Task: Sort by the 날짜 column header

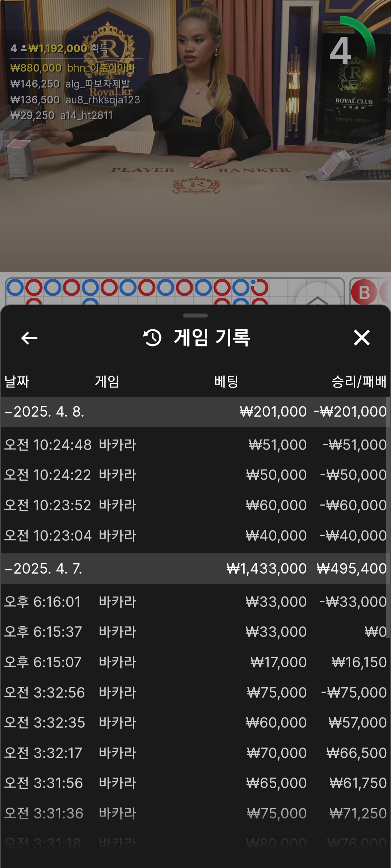Action: 17,382
